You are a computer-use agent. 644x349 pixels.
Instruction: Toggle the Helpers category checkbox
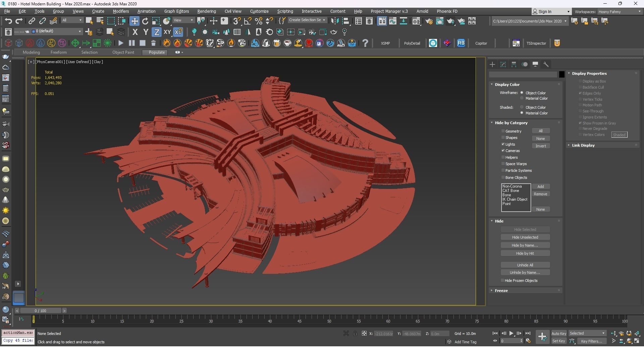[503, 157]
